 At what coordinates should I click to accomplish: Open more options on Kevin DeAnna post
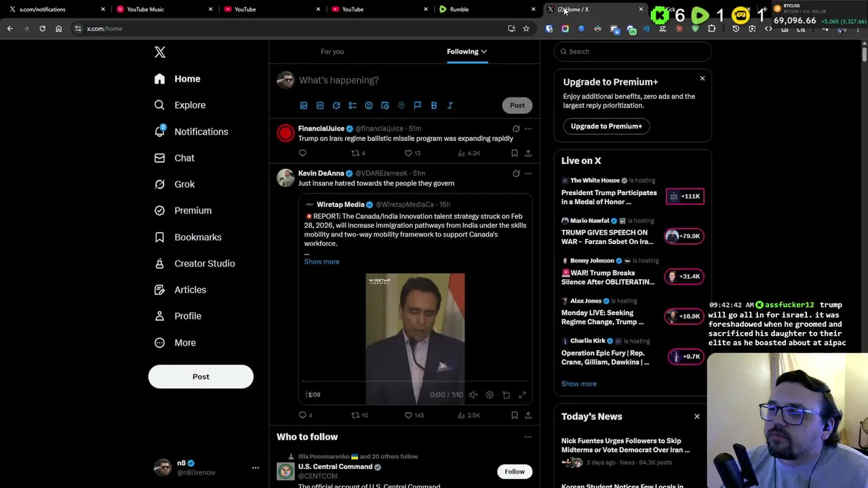[x=528, y=174]
